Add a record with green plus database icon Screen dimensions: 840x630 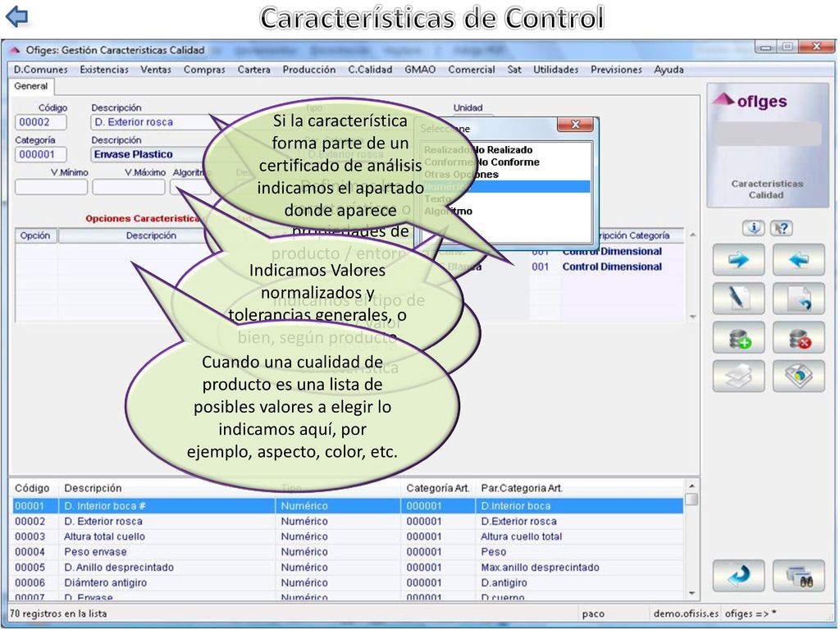[x=739, y=337]
